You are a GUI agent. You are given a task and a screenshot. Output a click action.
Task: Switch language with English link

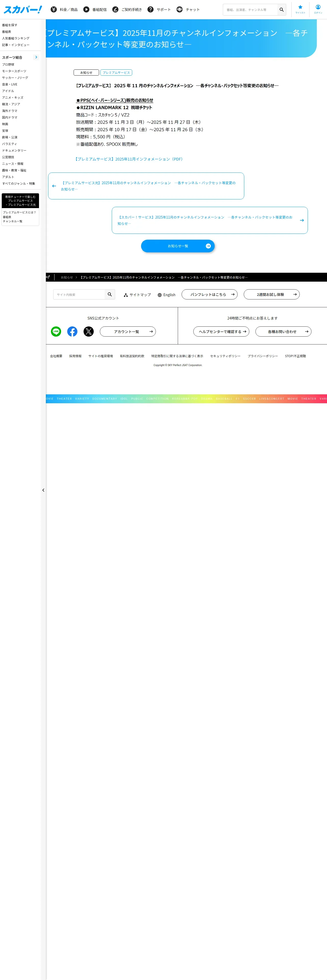[x=169, y=295]
